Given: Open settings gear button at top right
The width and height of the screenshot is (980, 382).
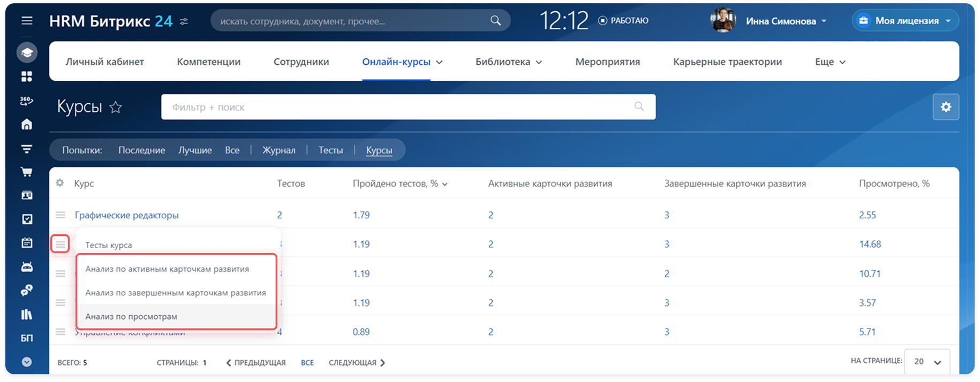Looking at the screenshot, I should pos(946,107).
